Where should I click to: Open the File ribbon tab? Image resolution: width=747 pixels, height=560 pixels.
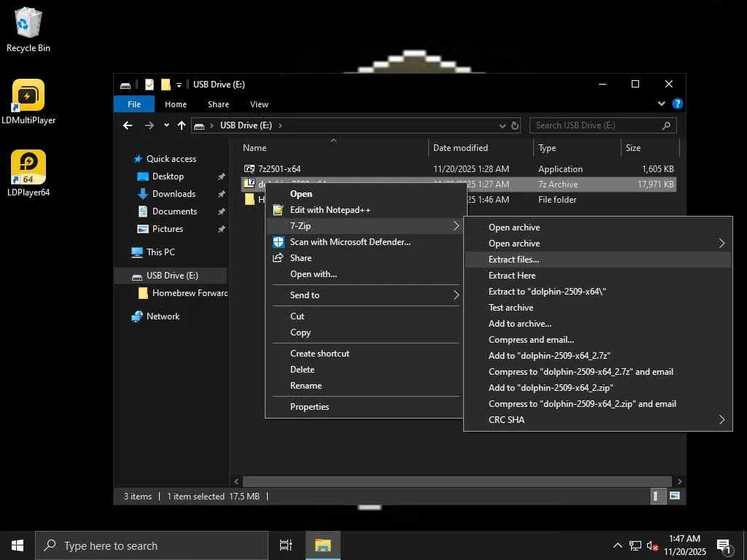point(134,104)
